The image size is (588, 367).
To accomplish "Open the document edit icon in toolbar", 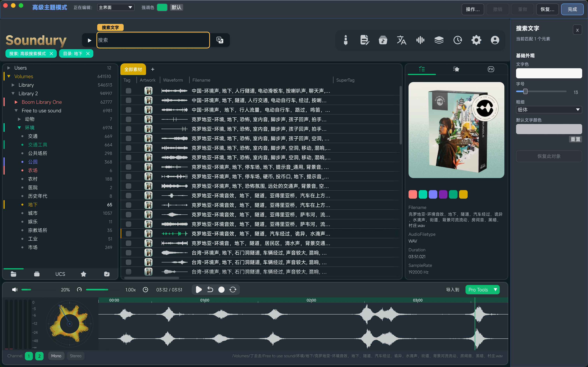I will pyautogui.click(x=364, y=40).
